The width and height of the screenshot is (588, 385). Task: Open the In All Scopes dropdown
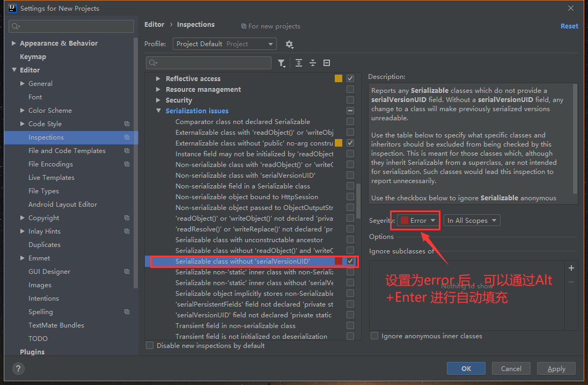pos(472,221)
